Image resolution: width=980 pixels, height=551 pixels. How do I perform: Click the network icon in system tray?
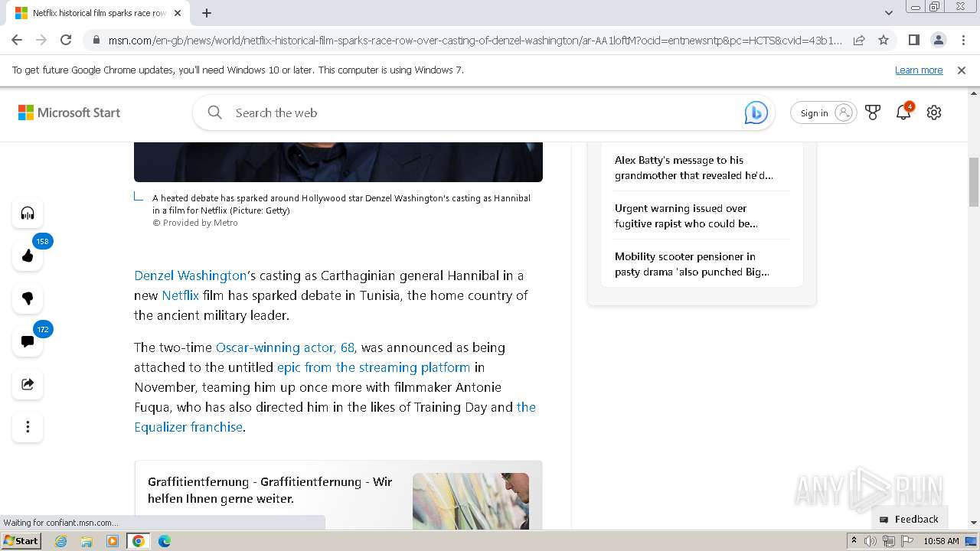(889, 541)
